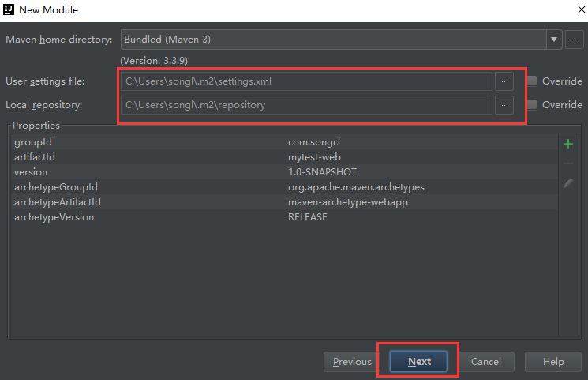Select the archetypeVersion property row
Viewport: 588px width, 380px height.
click(x=284, y=217)
